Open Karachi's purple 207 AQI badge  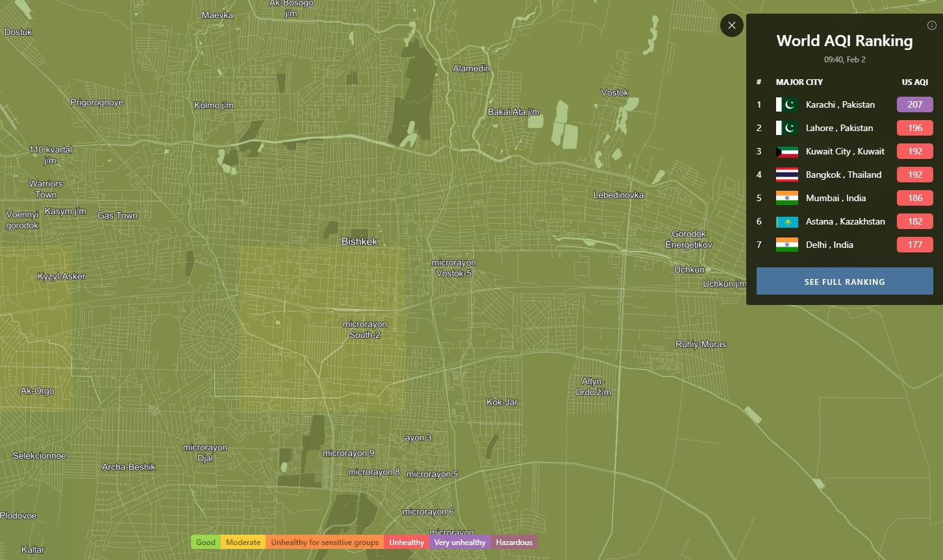point(914,104)
